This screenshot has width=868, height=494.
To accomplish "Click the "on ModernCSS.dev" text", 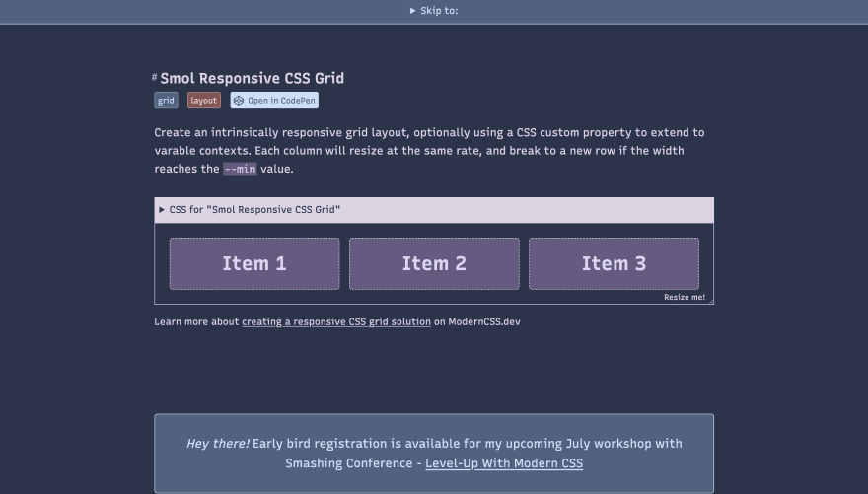I will pyautogui.click(x=477, y=322).
